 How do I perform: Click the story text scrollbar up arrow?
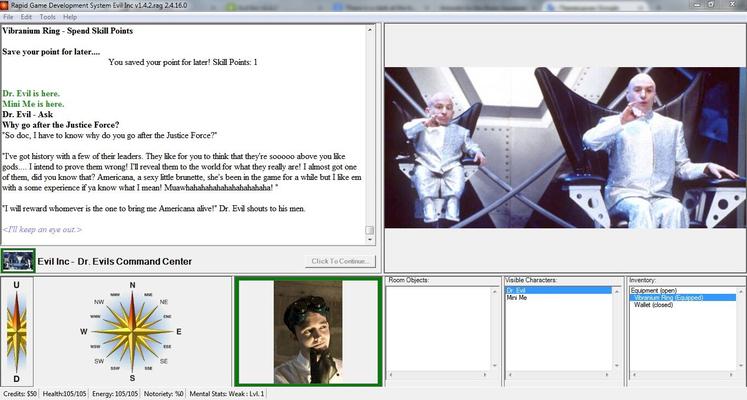point(370,30)
